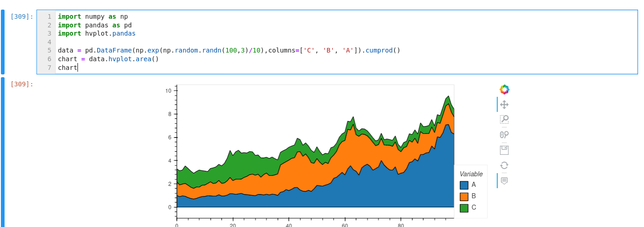Click line number 5 in the gutter
This screenshot has width=644, height=227.
[49, 50]
